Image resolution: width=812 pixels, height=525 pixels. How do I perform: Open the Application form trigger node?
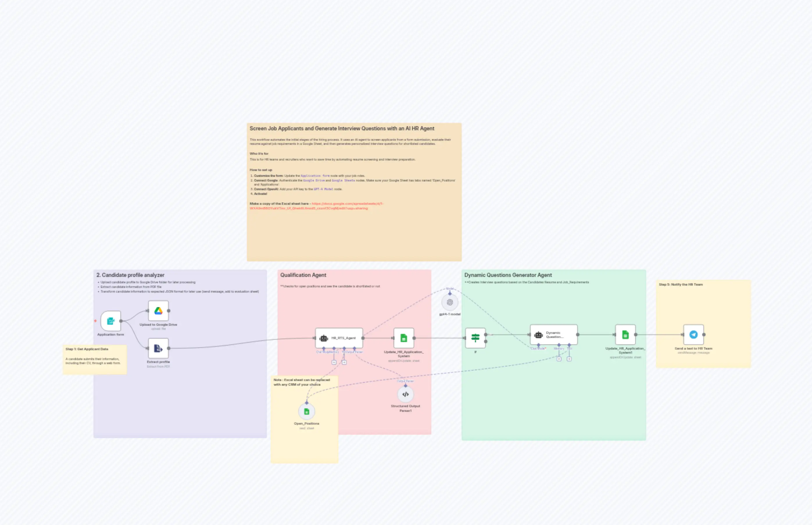110,321
